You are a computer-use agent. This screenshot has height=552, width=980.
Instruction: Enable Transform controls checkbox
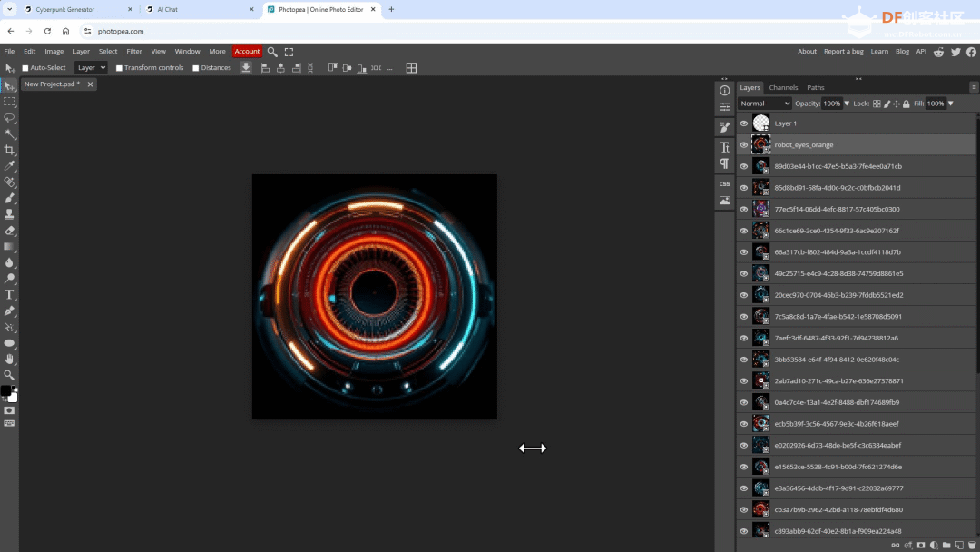[120, 68]
